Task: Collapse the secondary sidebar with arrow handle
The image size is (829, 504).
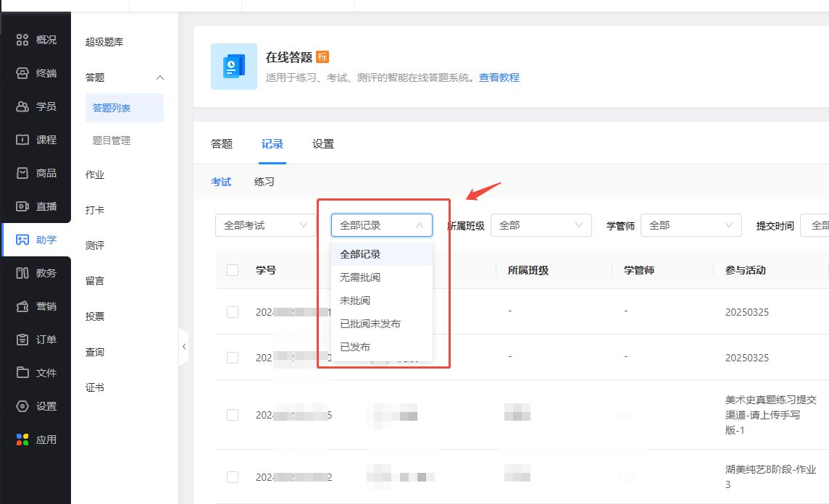Action: coord(184,347)
